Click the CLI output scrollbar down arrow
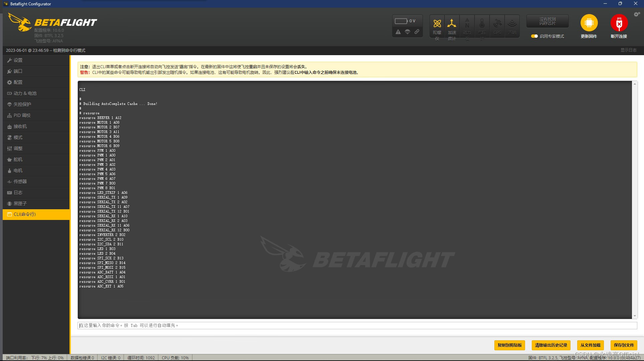 (x=635, y=316)
